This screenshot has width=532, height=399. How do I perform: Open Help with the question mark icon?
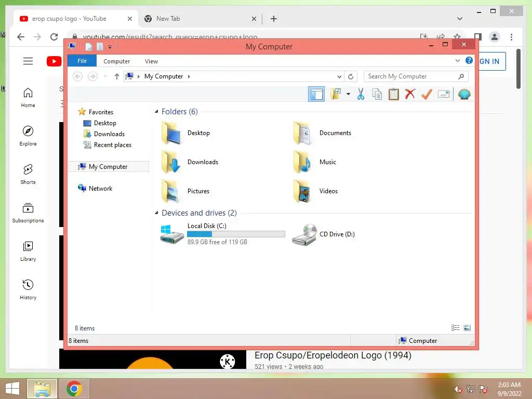coord(469,60)
